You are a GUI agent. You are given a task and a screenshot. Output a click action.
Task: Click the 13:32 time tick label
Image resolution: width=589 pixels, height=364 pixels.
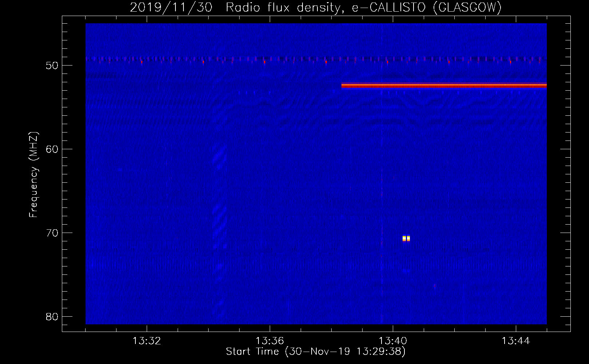(147, 341)
